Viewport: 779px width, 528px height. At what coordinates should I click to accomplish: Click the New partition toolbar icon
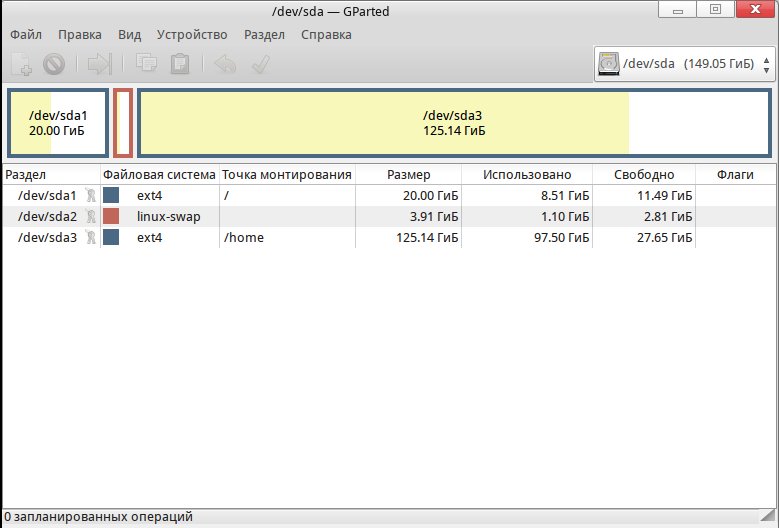pyautogui.click(x=22, y=64)
